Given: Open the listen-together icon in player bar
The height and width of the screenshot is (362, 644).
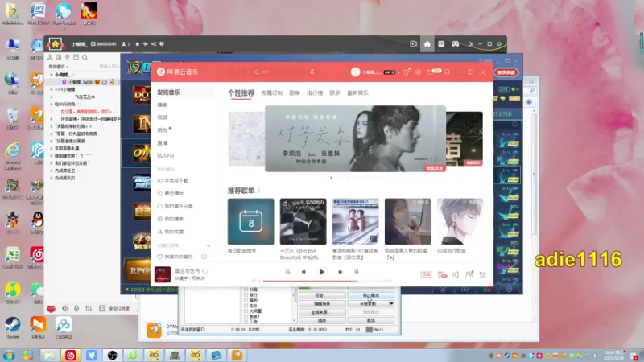Looking at the screenshot, I should (469, 274).
